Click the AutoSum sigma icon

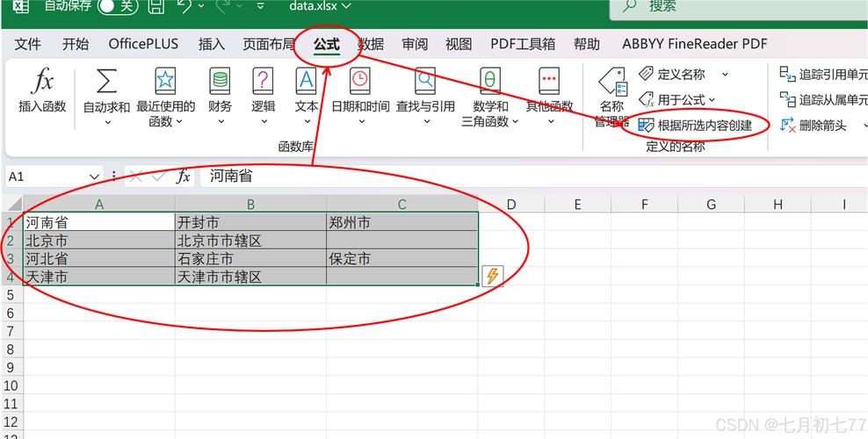click(x=106, y=82)
